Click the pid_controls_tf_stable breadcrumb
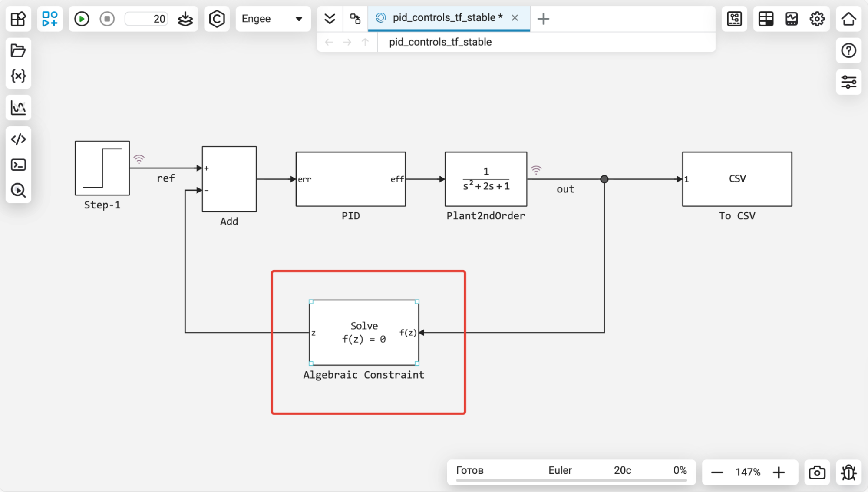This screenshot has width=868, height=492. (x=440, y=42)
